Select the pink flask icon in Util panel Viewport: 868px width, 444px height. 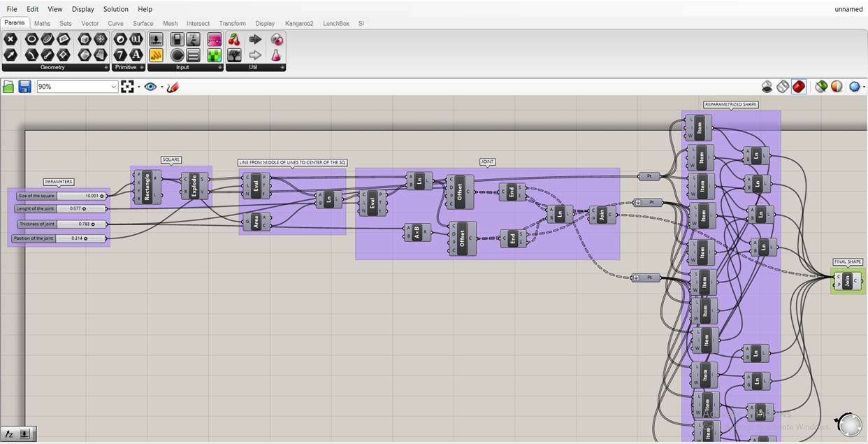tap(277, 55)
